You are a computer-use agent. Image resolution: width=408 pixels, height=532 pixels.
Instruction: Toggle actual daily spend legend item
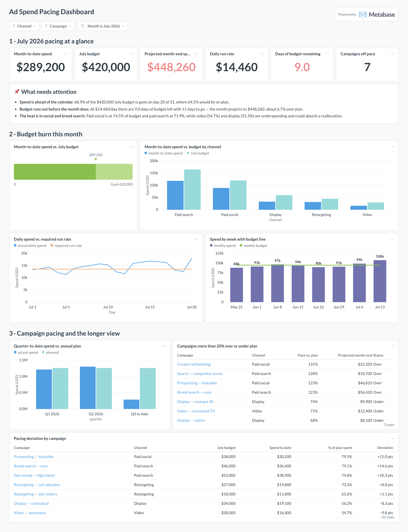(x=30, y=246)
